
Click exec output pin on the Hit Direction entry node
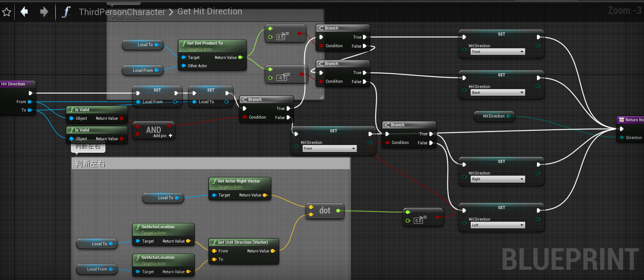pyautogui.click(x=31, y=93)
